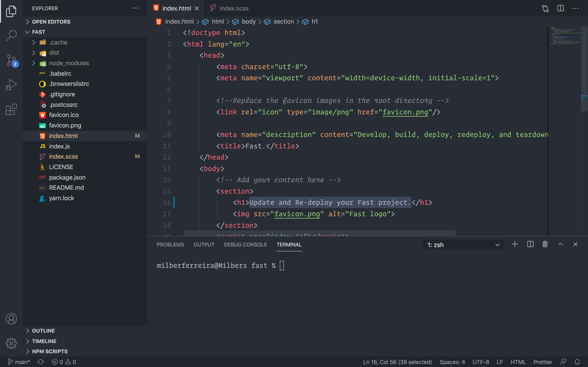The image size is (588, 367).
Task: Open notifications bell in status bar
Action: [x=577, y=362]
